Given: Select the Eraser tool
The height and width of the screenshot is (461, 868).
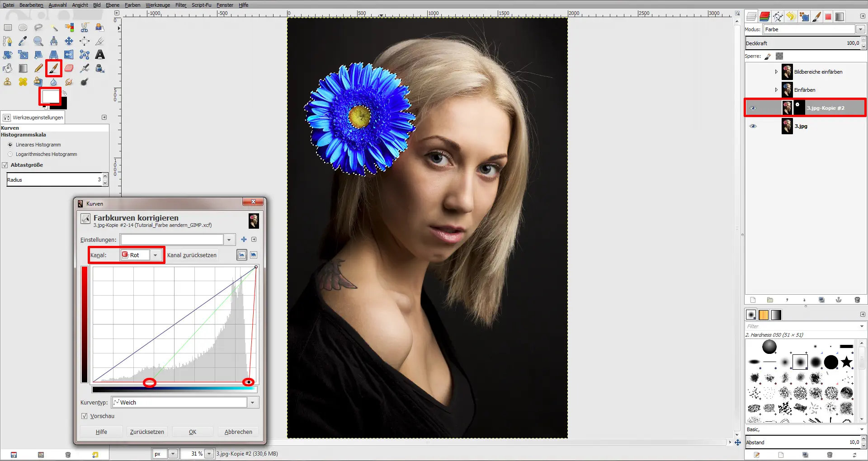Looking at the screenshot, I should coord(69,68).
